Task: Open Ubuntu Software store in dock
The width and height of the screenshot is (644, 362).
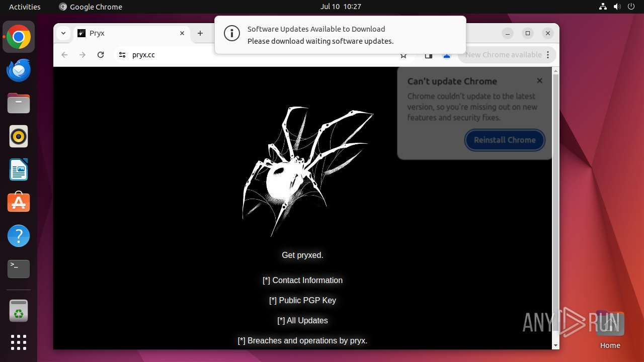Action: 19,203
